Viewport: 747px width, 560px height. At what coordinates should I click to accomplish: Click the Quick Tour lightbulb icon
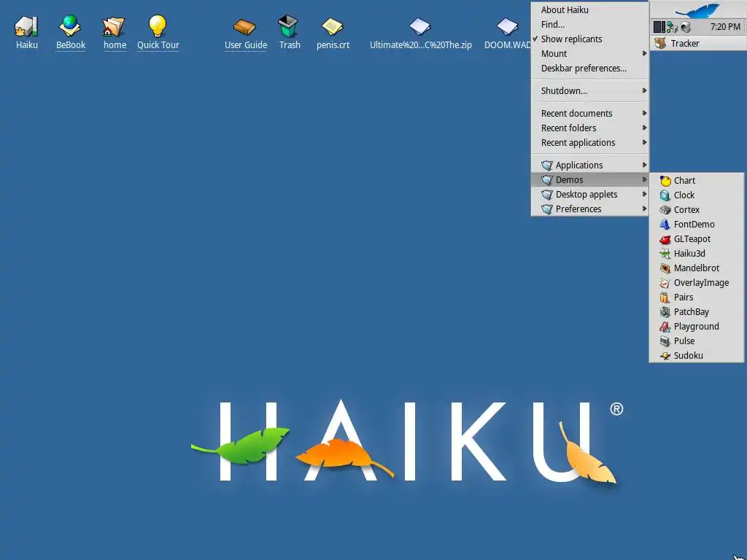[158, 26]
